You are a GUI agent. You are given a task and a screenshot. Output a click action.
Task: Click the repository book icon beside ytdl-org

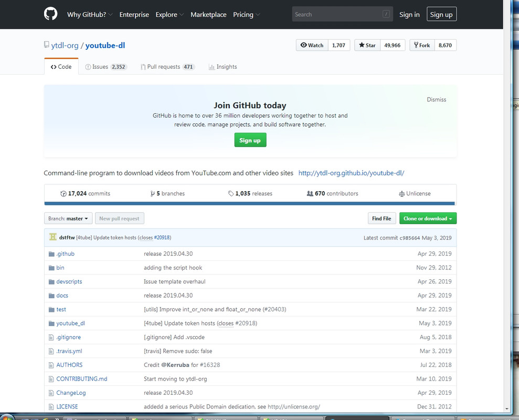tap(46, 45)
